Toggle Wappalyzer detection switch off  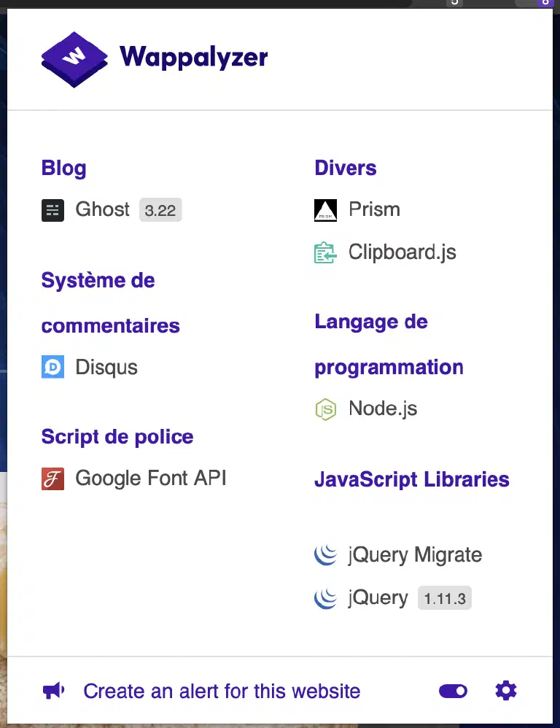pos(454,692)
